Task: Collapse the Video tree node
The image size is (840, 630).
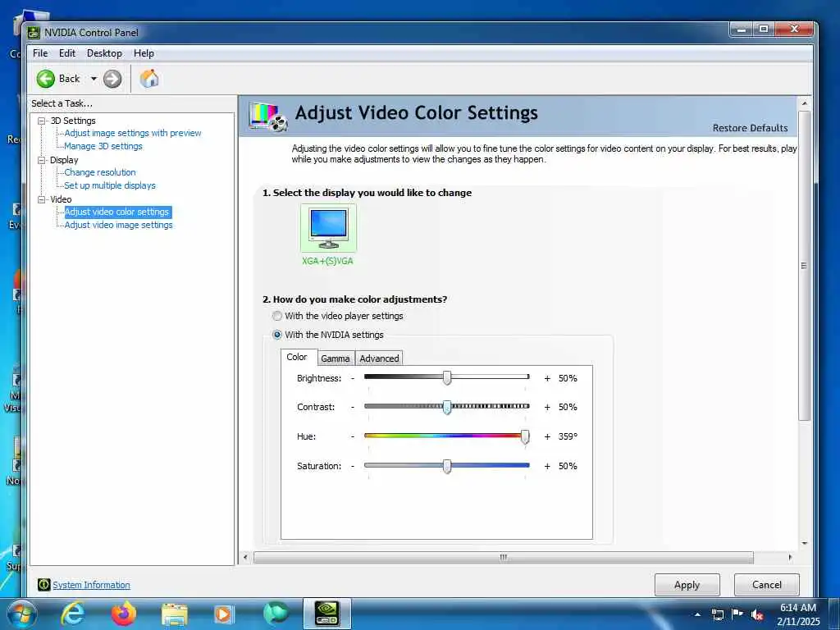Action: point(41,199)
